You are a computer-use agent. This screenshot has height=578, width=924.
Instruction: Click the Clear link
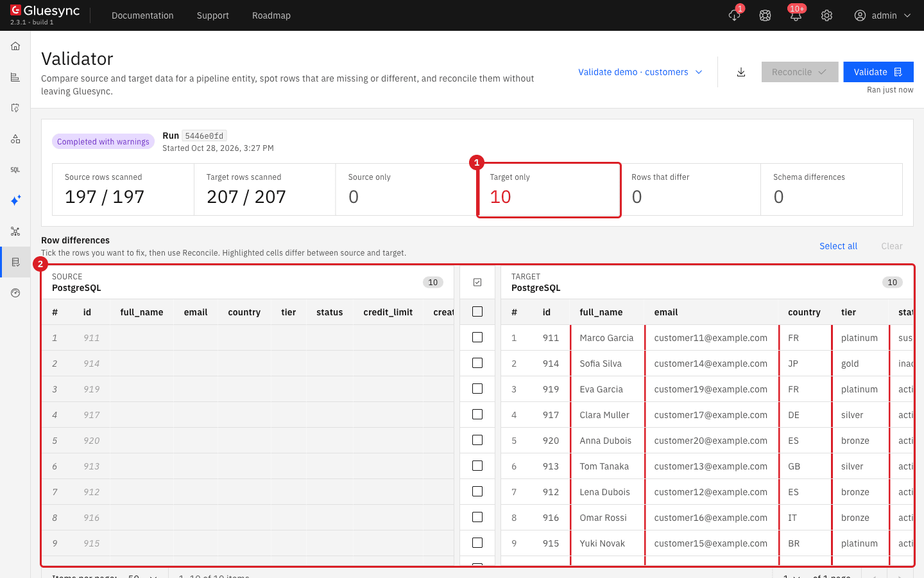tap(892, 246)
